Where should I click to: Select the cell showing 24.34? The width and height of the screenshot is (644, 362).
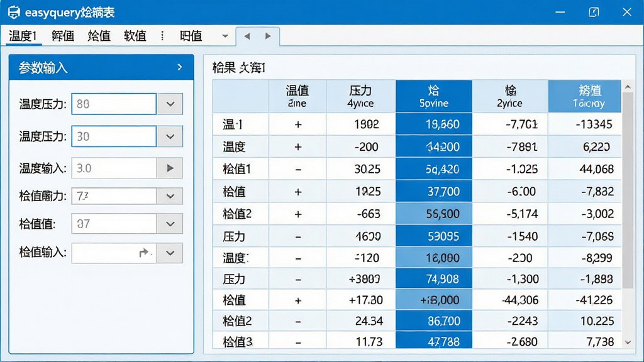click(360, 321)
